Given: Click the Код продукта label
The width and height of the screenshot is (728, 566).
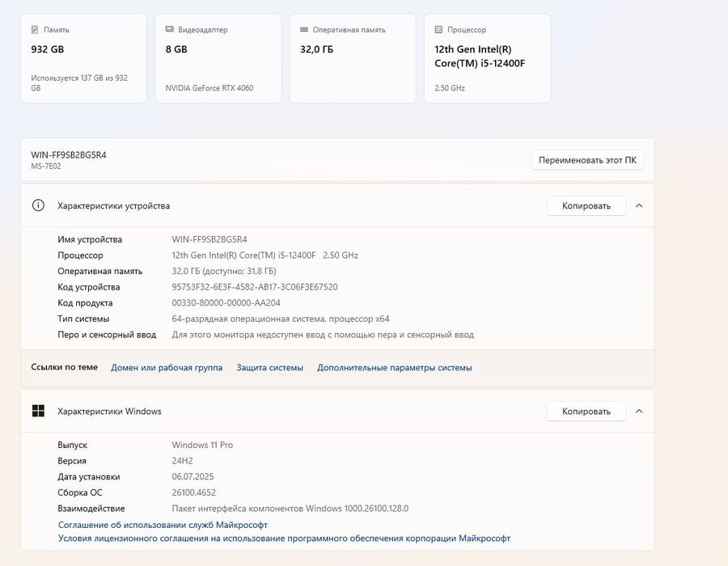Looking at the screenshot, I should click(x=85, y=302).
